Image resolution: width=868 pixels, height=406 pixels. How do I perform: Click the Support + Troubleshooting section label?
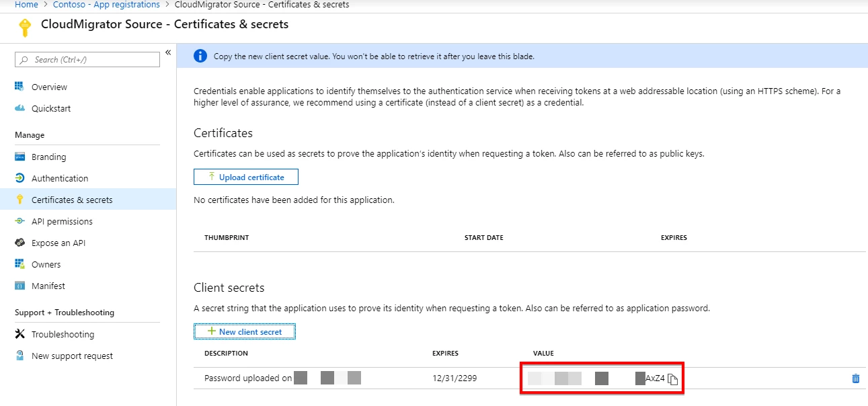65,313
